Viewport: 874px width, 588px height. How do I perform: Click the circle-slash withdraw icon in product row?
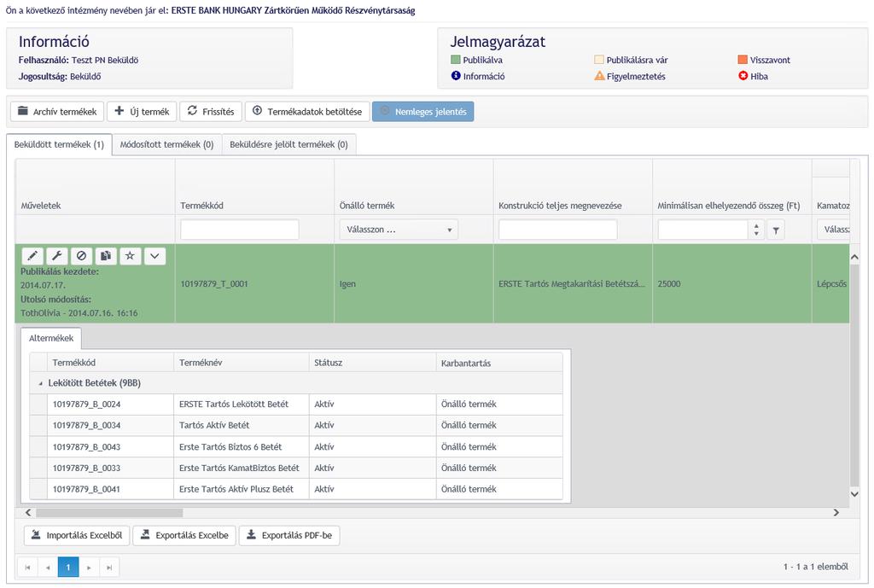tap(81, 256)
